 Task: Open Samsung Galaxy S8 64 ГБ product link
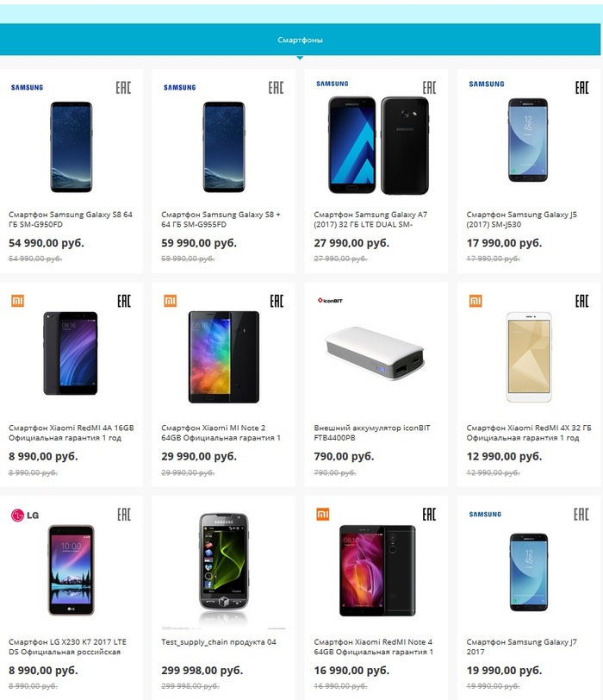point(71,219)
